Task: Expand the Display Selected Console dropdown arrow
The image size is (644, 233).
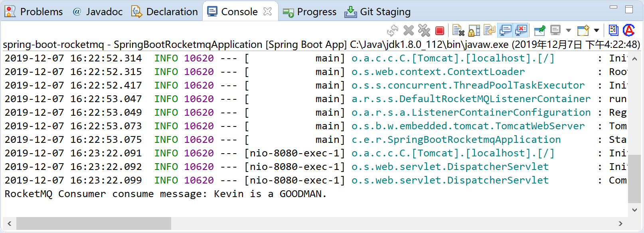Action: [569, 30]
